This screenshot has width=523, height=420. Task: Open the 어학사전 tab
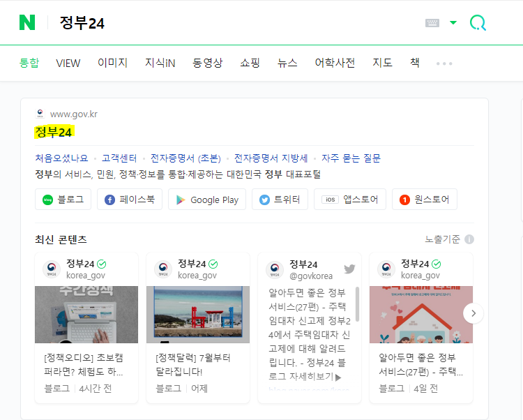tap(335, 63)
